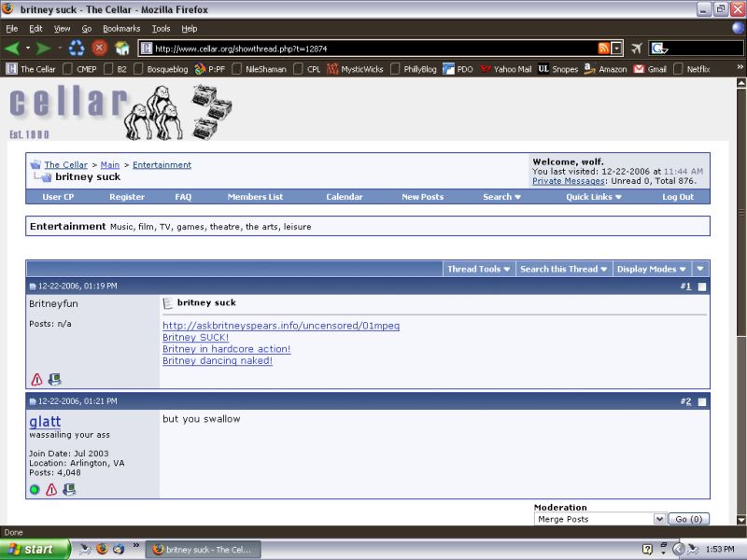Go back with the green Back arrow
This screenshot has width=747, height=560.
pyautogui.click(x=12, y=49)
